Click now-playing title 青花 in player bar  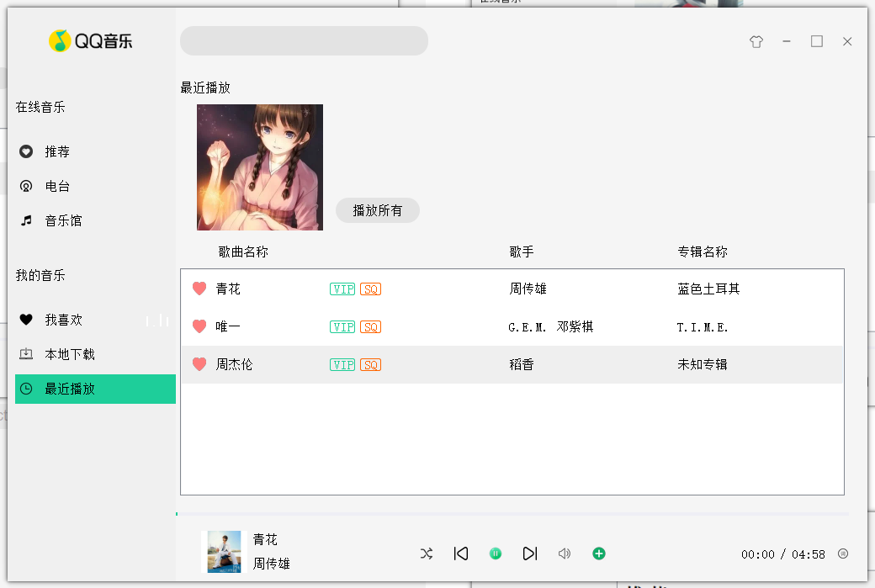point(265,539)
